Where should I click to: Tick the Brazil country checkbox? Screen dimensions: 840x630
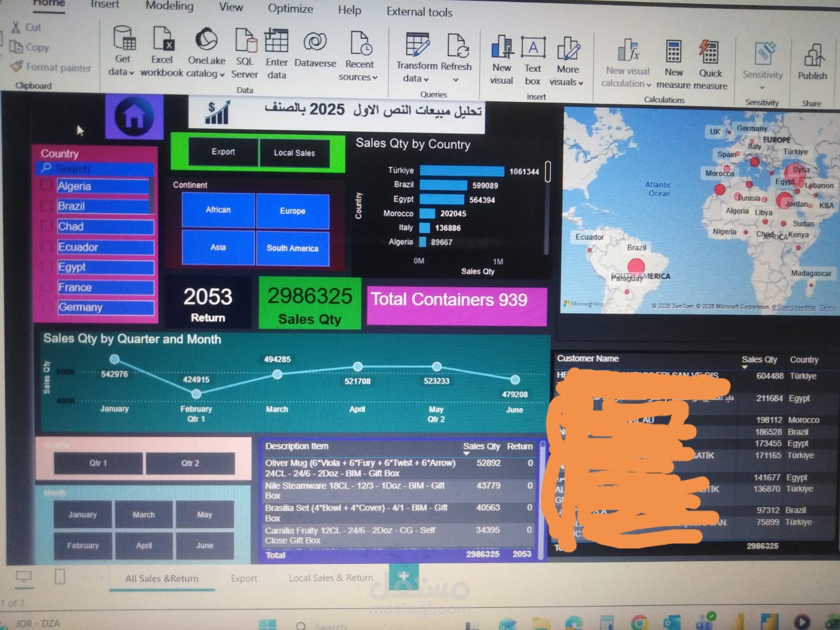[x=47, y=206]
